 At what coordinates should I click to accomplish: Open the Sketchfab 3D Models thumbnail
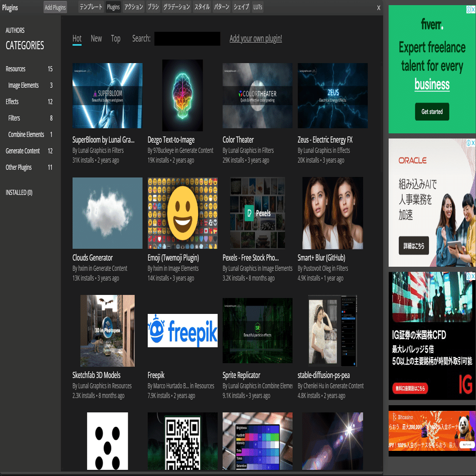108,331
